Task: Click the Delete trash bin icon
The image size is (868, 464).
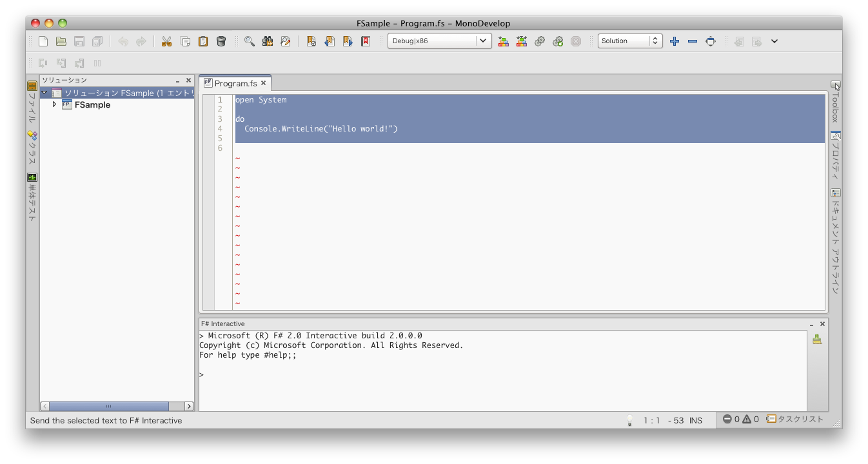Action: tap(221, 41)
